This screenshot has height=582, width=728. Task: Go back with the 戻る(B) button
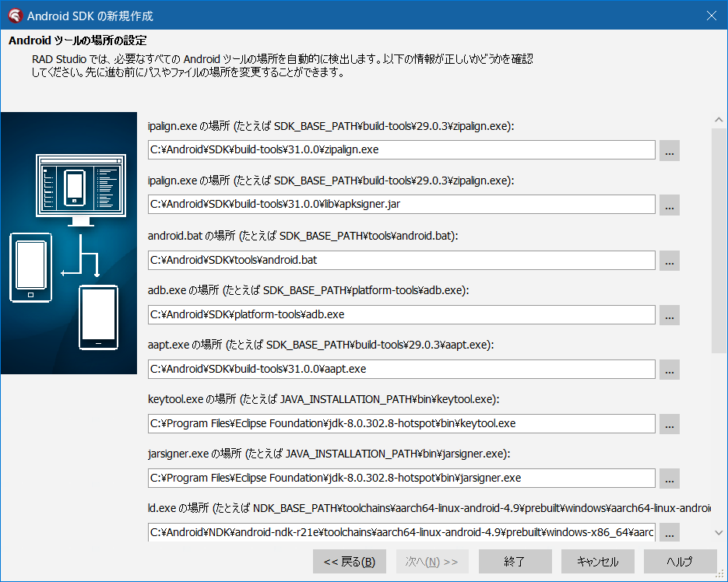tap(349, 562)
